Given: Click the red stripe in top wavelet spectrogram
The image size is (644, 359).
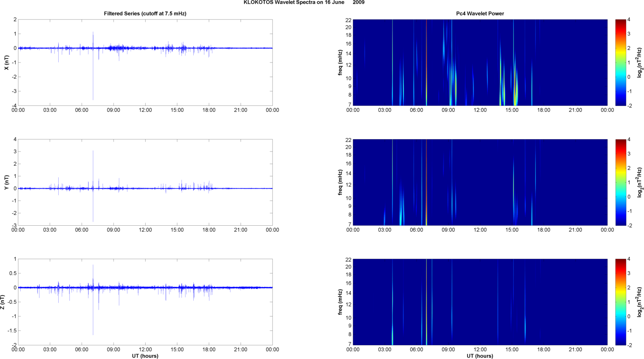Looking at the screenshot, I should 426,62.
